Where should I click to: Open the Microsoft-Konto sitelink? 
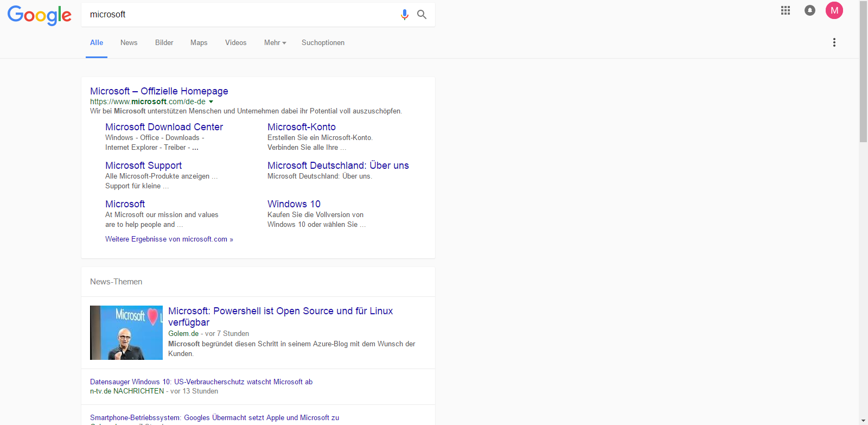click(x=302, y=127)
